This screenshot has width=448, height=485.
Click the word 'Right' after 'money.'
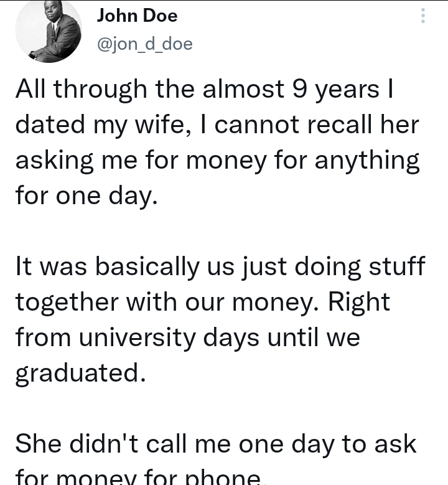pyautogui.click(x=359, y=303)
